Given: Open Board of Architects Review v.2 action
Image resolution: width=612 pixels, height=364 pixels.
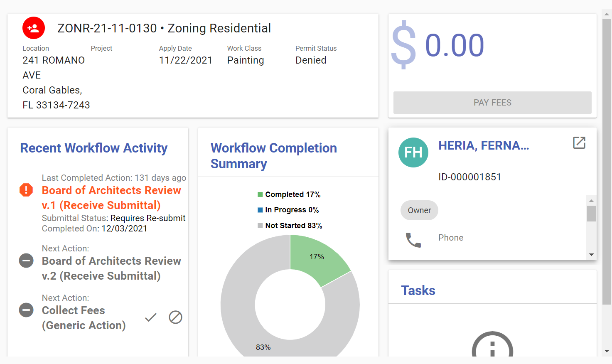Looking at the screenshot, I should [111, 268].
